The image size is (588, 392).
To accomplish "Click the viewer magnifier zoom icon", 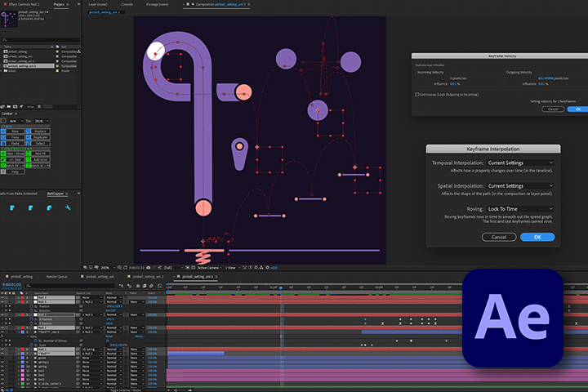I will pyautogui.click(x=119, y=268).
